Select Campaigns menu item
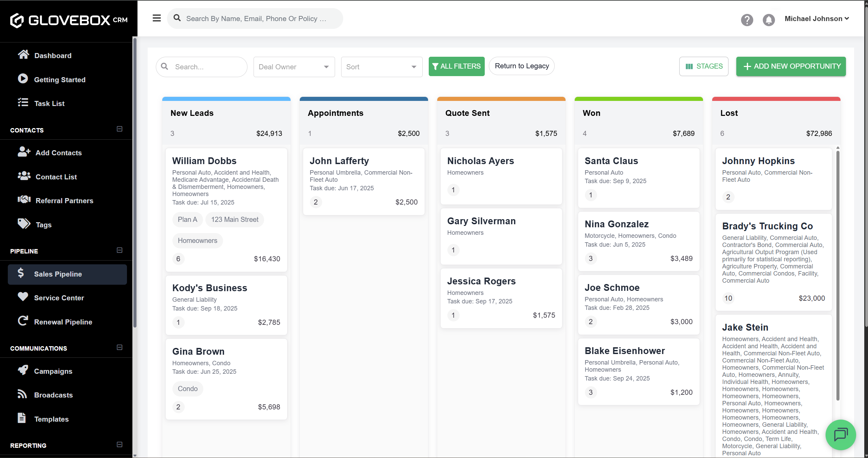The width and height of the screenshot is (868, 458). coord(67,371)
